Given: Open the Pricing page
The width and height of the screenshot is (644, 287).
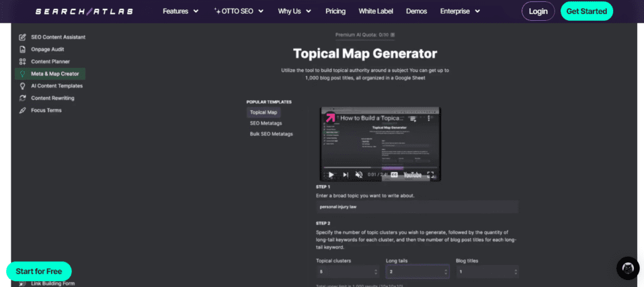Looking at the screenshot, I should (336, 11).
